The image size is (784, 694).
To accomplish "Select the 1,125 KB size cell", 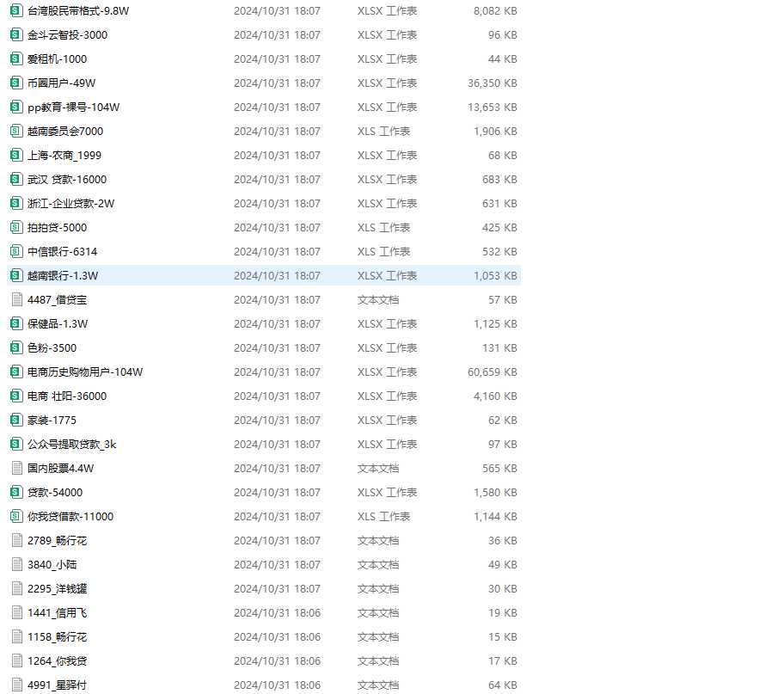I will [495, 323].
